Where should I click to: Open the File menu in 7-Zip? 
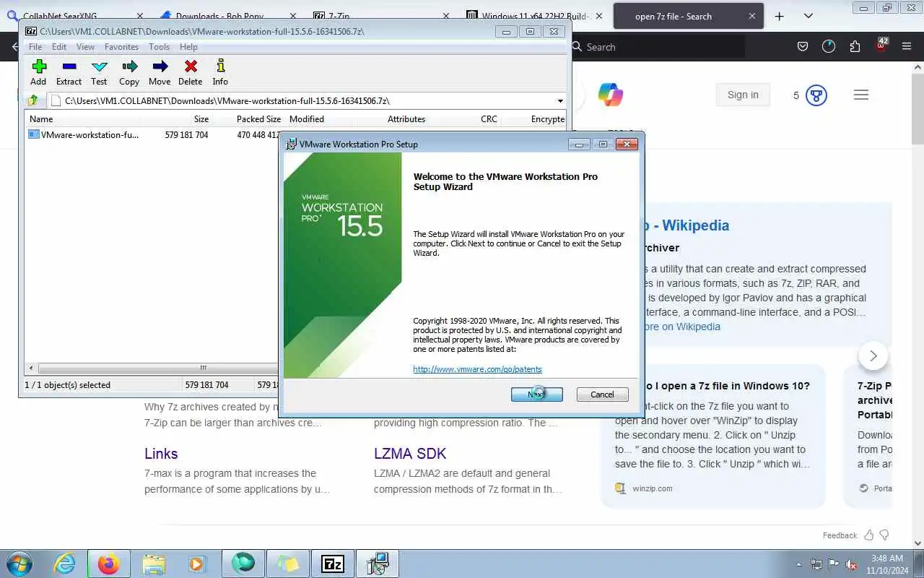pyautogui.click(x=35, y=47)
